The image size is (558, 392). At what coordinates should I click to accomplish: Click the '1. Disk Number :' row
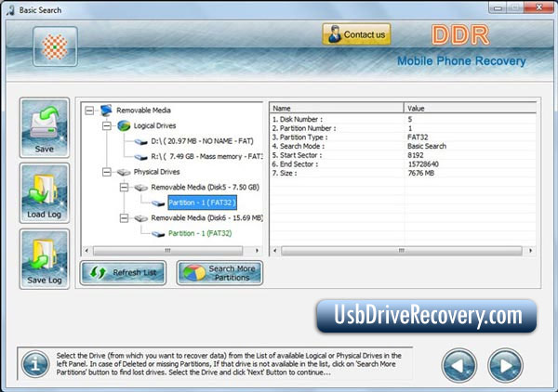tap(403, 119)
